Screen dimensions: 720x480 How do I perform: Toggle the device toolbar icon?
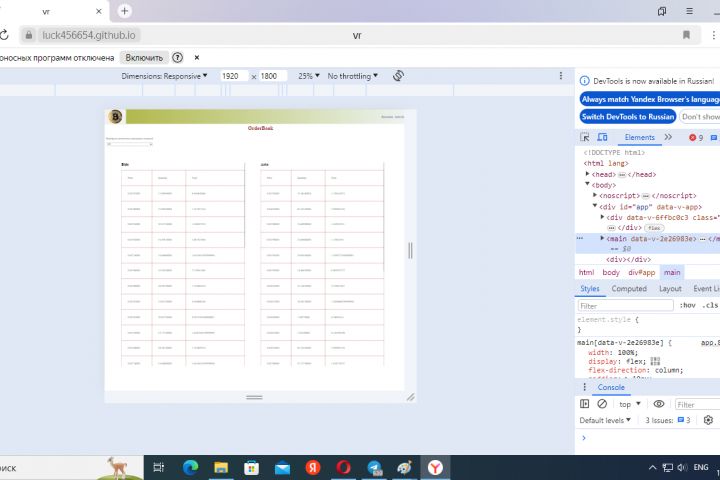[602, 137]
